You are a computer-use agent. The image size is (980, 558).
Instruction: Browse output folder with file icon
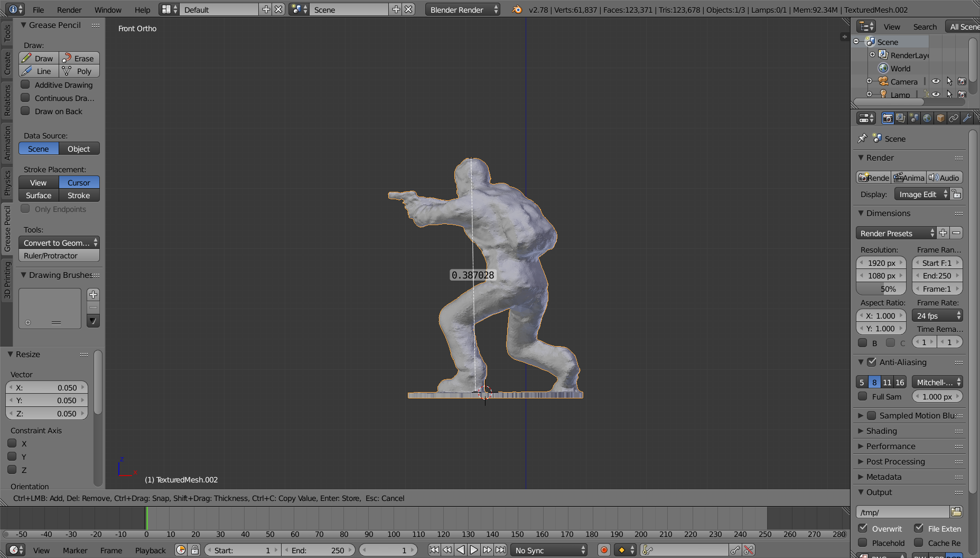pyautogui.click(x=956, y=512)
